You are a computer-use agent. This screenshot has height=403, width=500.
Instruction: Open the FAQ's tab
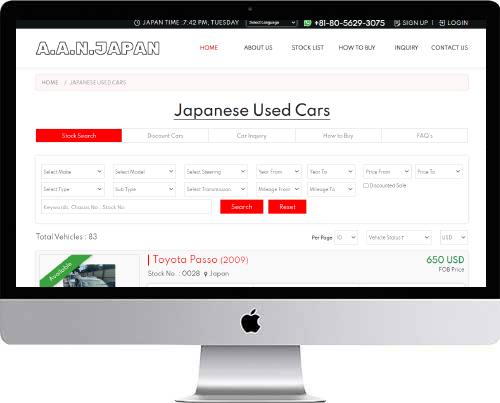(x=424, y=136)
